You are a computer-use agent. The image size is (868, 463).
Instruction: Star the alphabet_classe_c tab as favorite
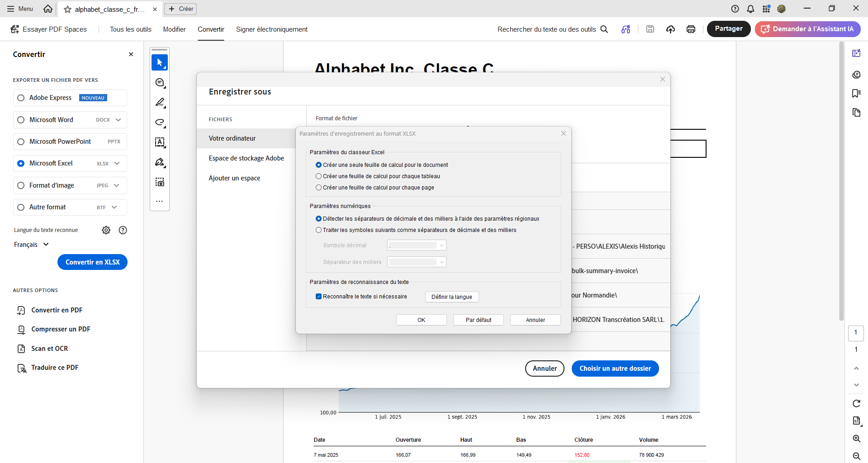point(67,9)
